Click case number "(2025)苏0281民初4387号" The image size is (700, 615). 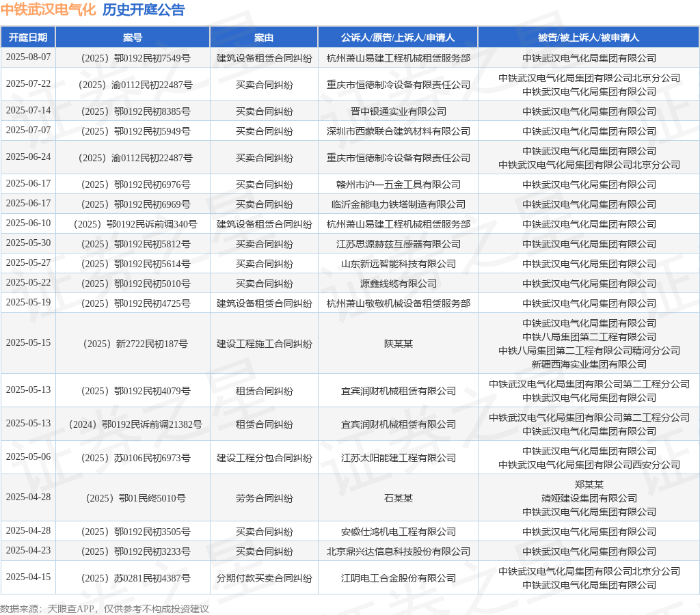pos(136,578)
